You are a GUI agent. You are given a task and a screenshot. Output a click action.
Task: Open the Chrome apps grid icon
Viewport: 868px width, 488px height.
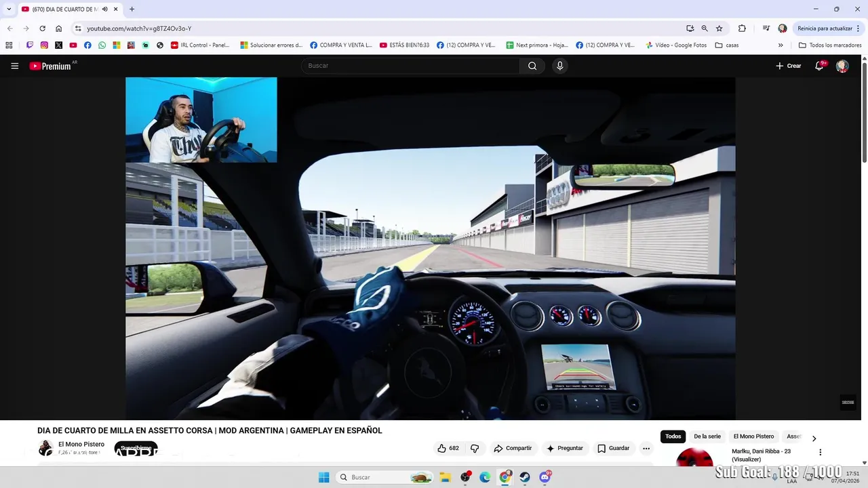click(9, 45)
